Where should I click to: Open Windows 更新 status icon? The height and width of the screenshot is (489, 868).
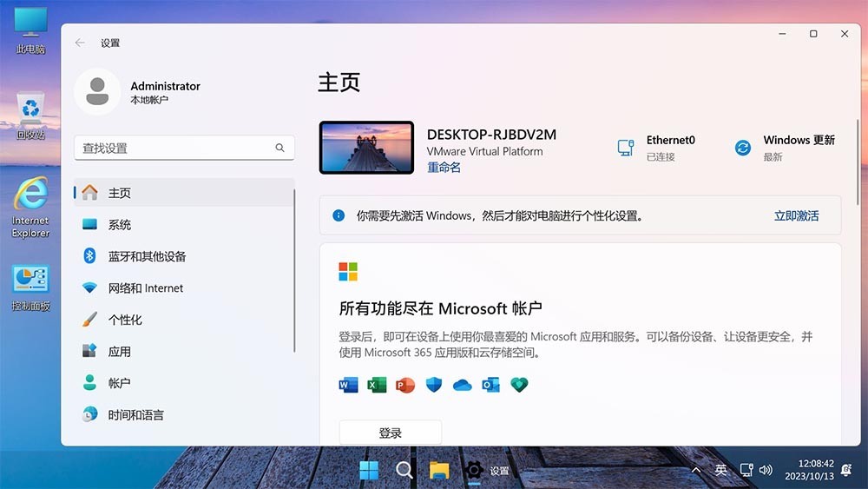pyautogui.click(x=743, y=148)
